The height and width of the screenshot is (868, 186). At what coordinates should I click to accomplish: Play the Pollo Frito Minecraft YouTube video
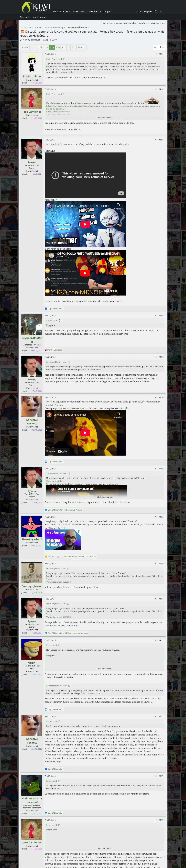point(85,273)
